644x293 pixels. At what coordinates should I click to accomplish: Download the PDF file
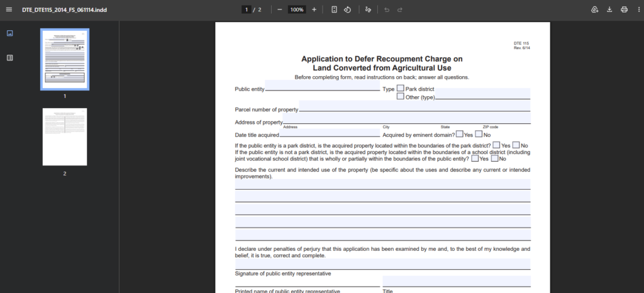[x=609, y=9]
